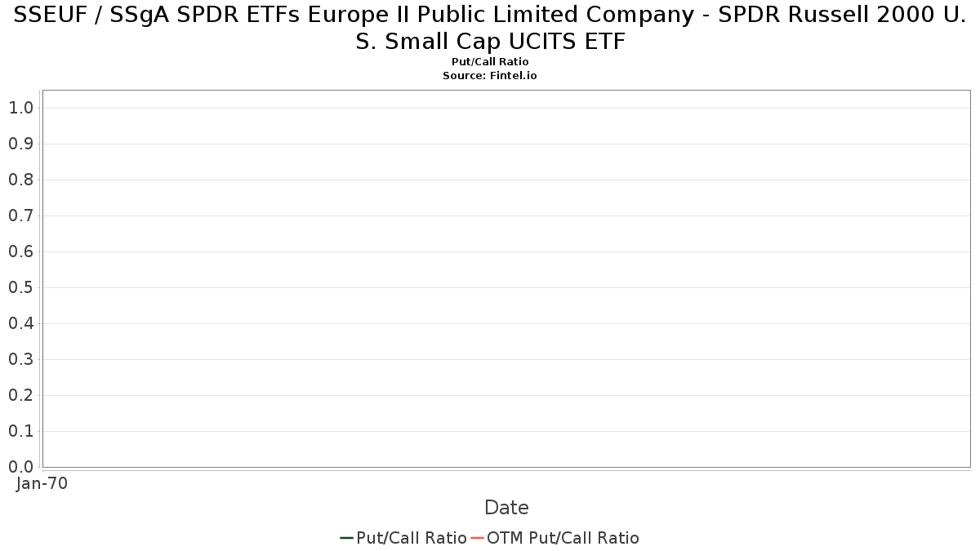Click the 0.5 y-axis label
Viewport: 980px width, 551px height.
click(20, 287)
